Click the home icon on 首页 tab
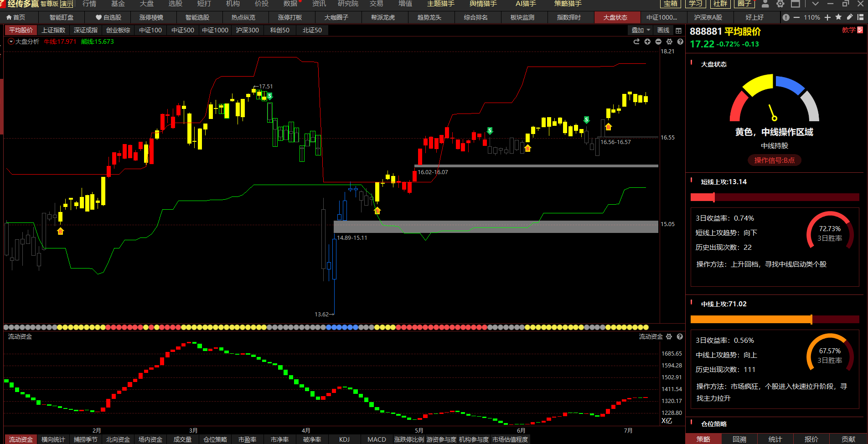868x444 pixels. [x=9, y=17]
